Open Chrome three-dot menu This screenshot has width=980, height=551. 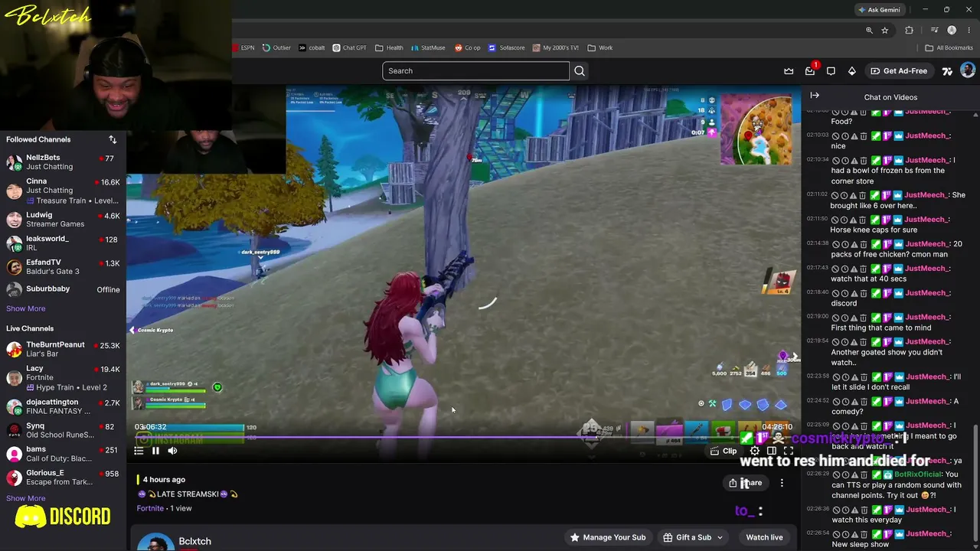[x=969, y=31]
